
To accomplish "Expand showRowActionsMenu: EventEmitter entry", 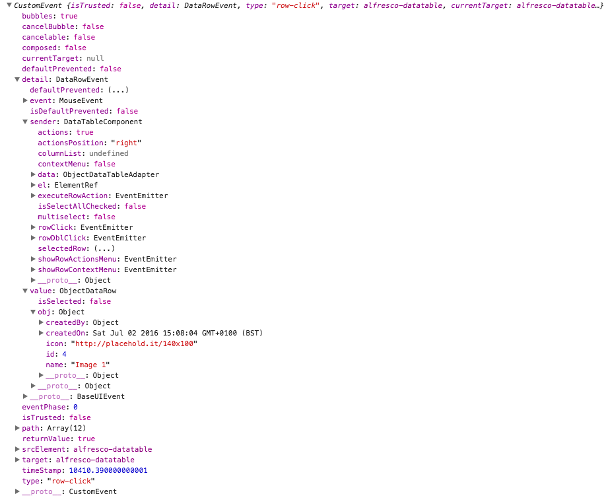I will [33, 259].
